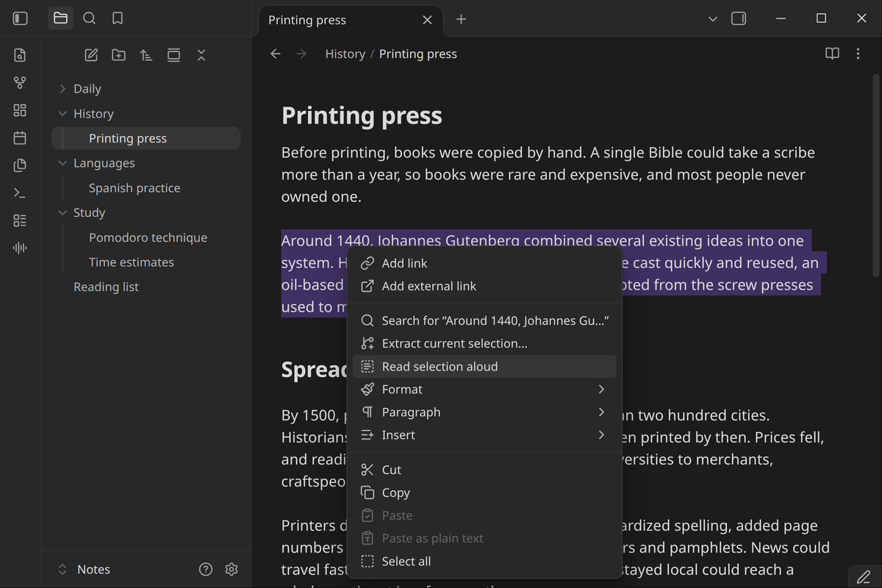882x588 pixels.
Task: Open quick switcher in ribbon
Action: (20, 55)
